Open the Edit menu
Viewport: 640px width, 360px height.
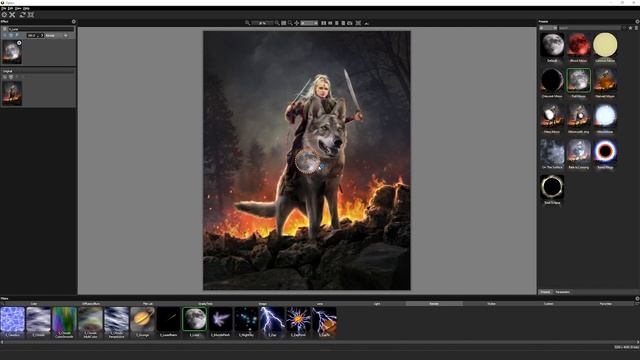[x=11, y=8]
